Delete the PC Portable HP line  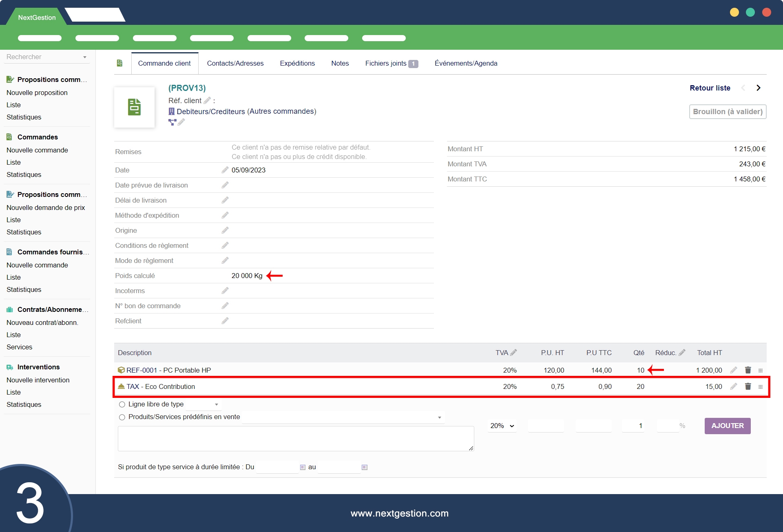748,370
